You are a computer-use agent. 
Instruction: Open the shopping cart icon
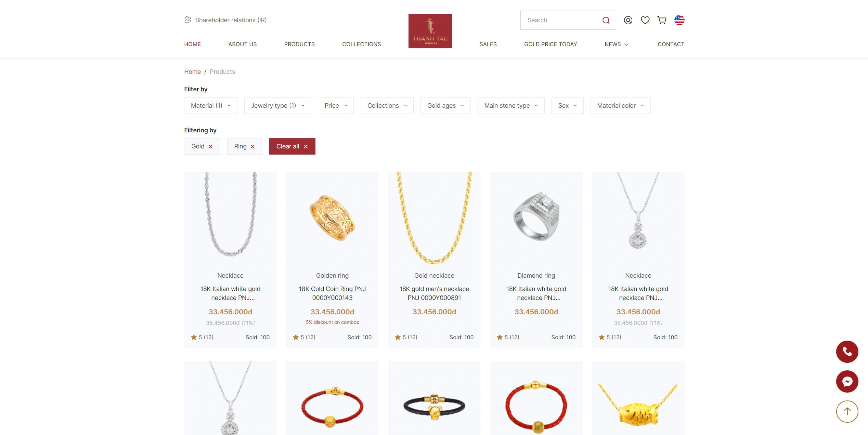[662, 20]
